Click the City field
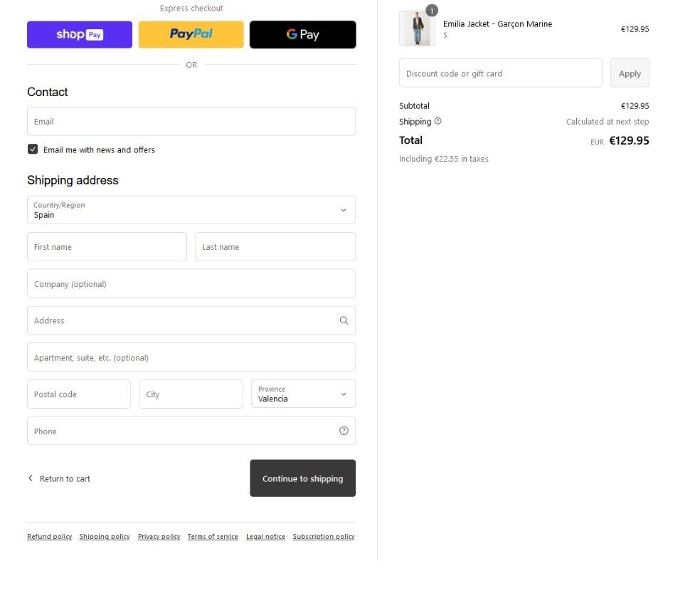700x598 pixels. 191,394
